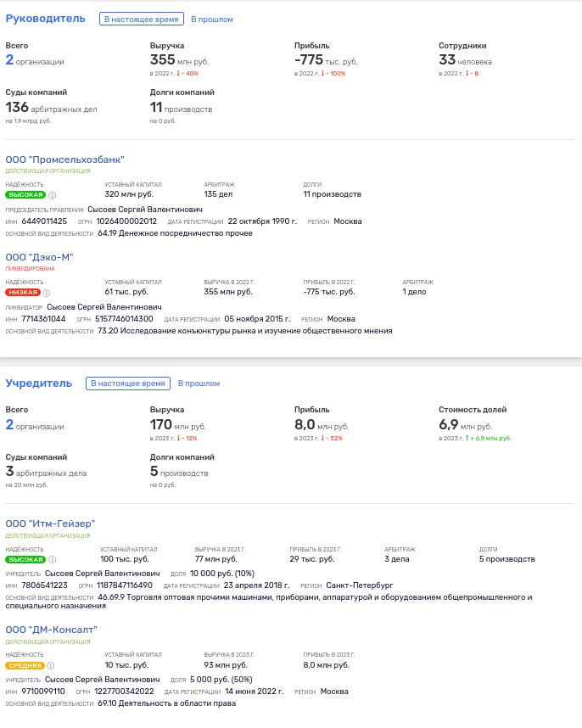Click ОГРН 1227700342022 value

pyautogui.click(x=124, y=692)
